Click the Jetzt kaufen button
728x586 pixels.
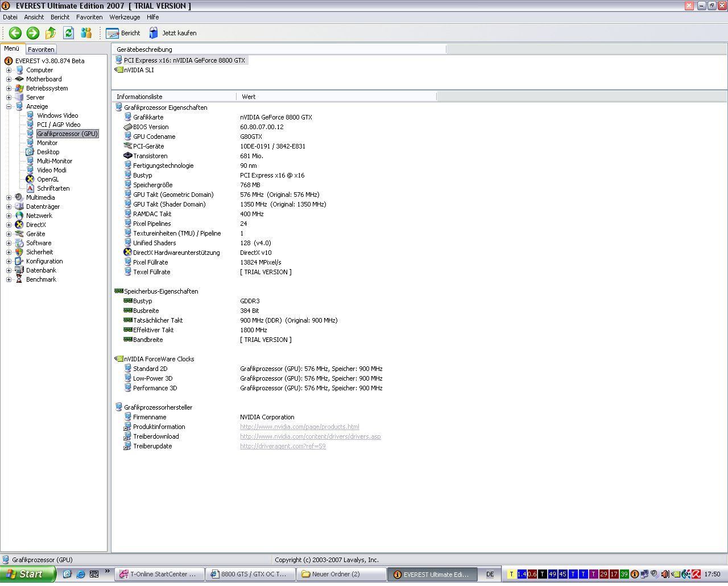pyautogui.click(x=173, y=33)
